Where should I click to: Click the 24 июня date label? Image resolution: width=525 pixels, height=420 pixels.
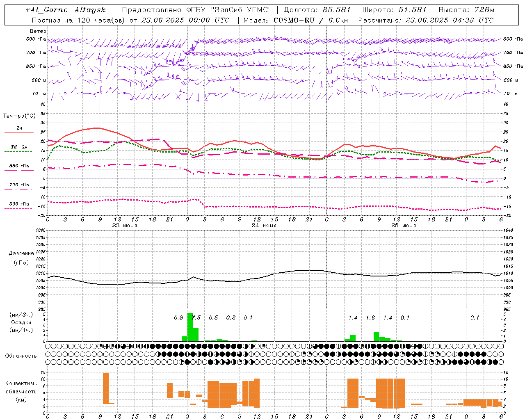(264, 225)
